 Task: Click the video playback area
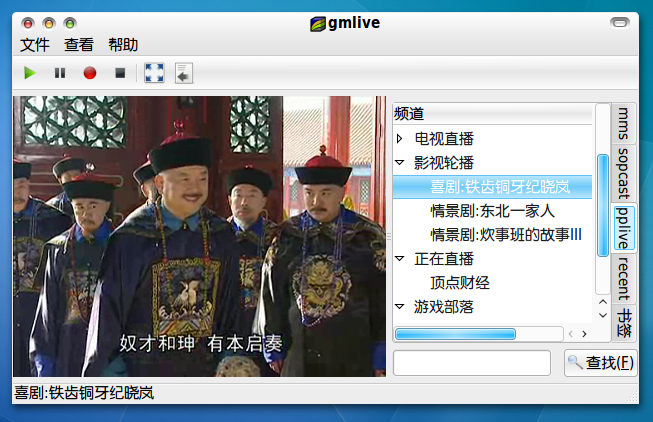coord(199,236)
